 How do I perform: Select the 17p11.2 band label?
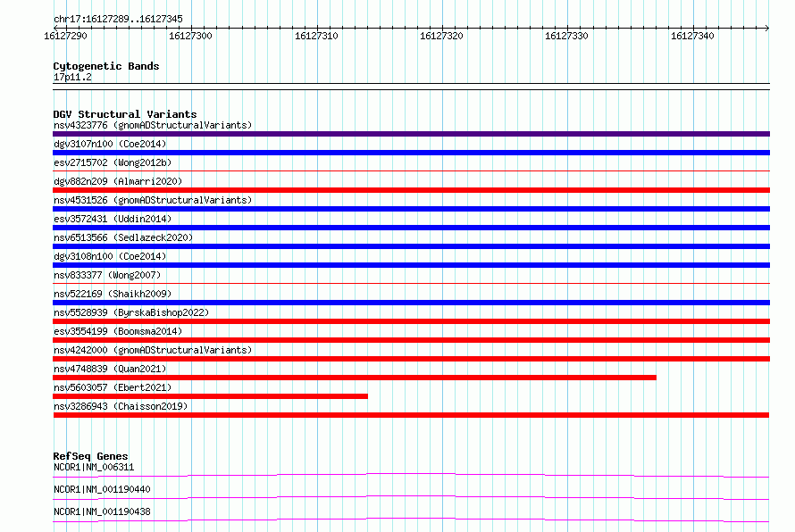pyautogui.click(x=72, y=77)
